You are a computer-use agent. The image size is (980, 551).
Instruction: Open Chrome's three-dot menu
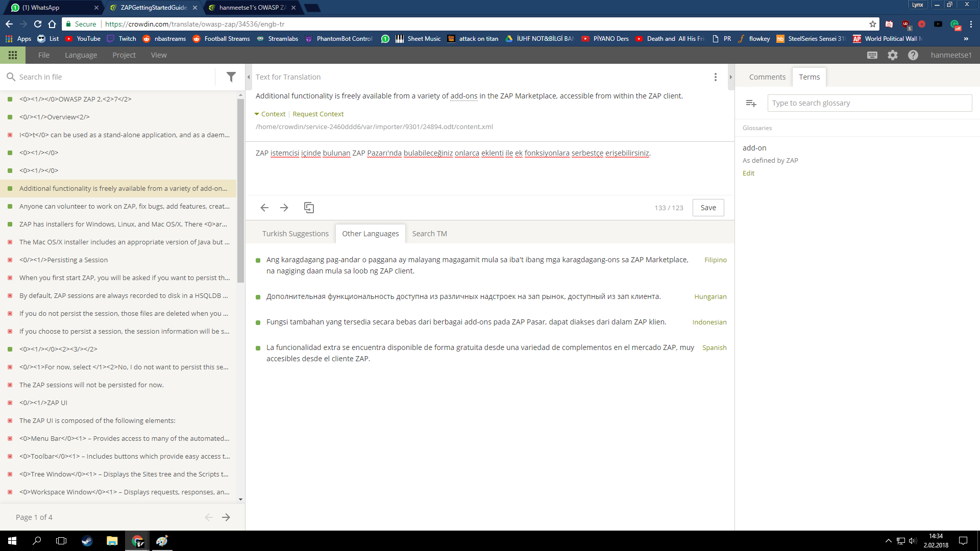point(971,24)
